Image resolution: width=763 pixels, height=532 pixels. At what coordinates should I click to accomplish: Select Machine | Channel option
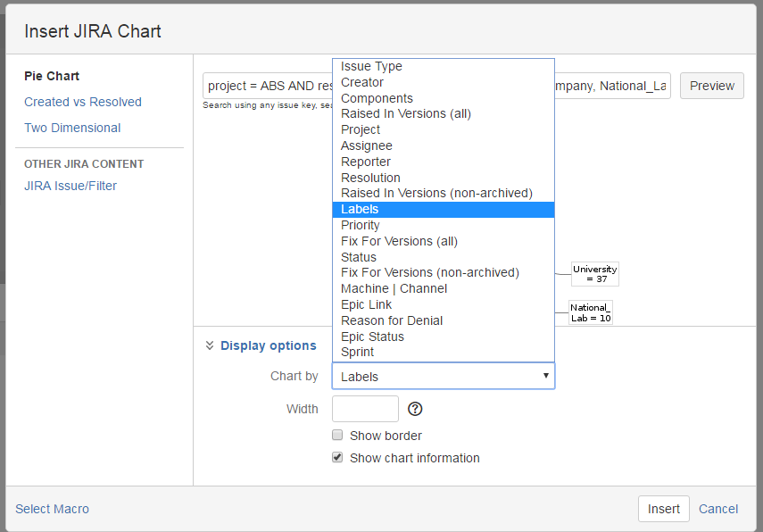click(444, 288)
